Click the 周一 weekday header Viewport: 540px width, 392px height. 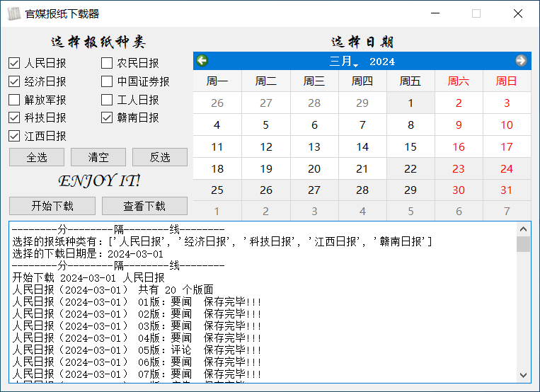point(217,81)
